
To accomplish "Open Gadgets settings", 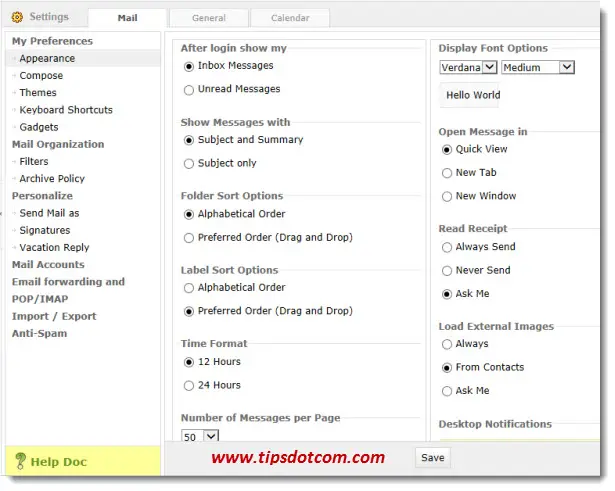I will coord(39,127).
